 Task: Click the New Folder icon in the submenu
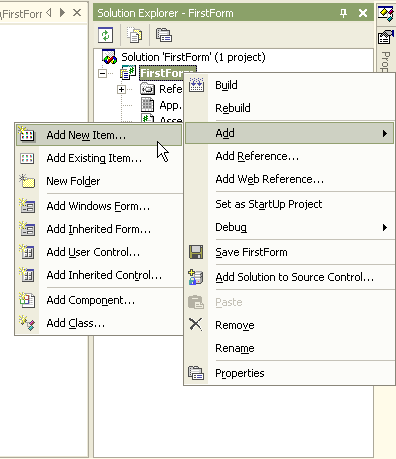(27, 181)
